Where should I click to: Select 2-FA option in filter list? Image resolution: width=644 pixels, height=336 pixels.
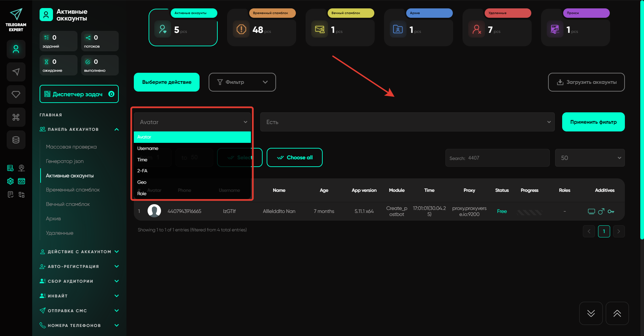click(142, 171)
